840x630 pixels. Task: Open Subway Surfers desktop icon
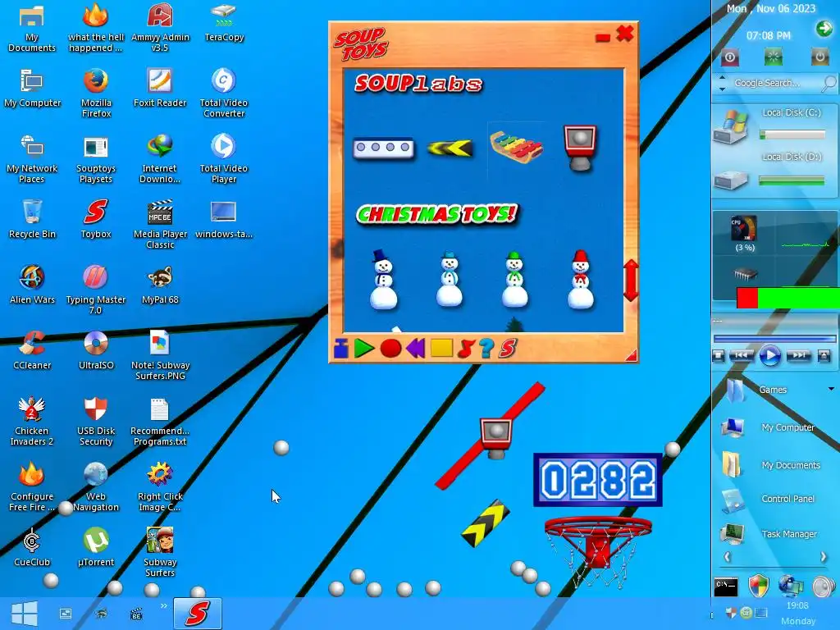point(160,552)
